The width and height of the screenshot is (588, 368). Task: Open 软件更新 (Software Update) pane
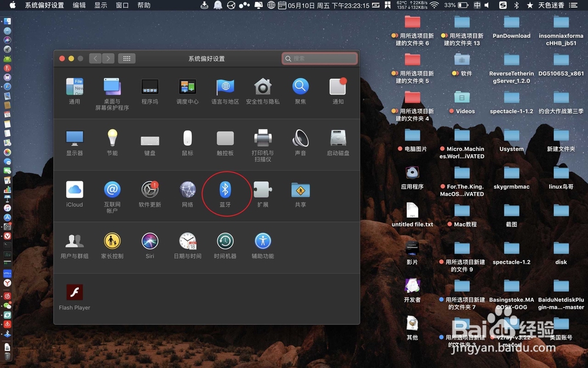(149, 190)
